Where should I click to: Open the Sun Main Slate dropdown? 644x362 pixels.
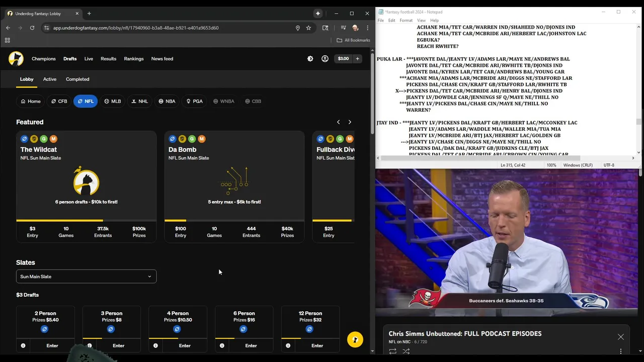(x=86, y=277)
